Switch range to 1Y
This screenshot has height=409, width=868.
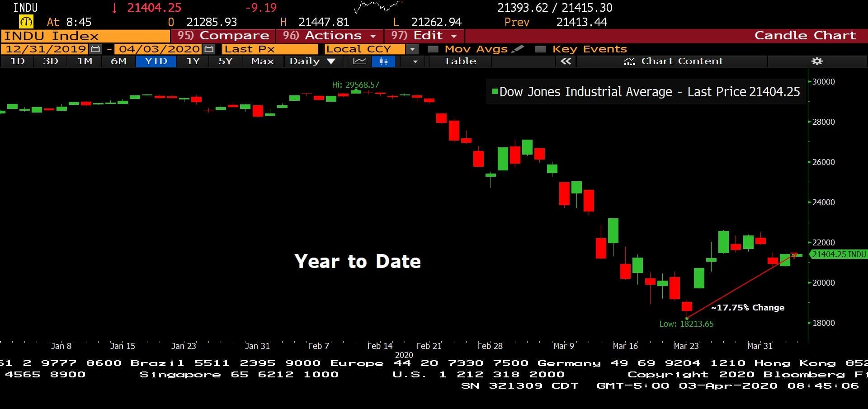(193, 61)
